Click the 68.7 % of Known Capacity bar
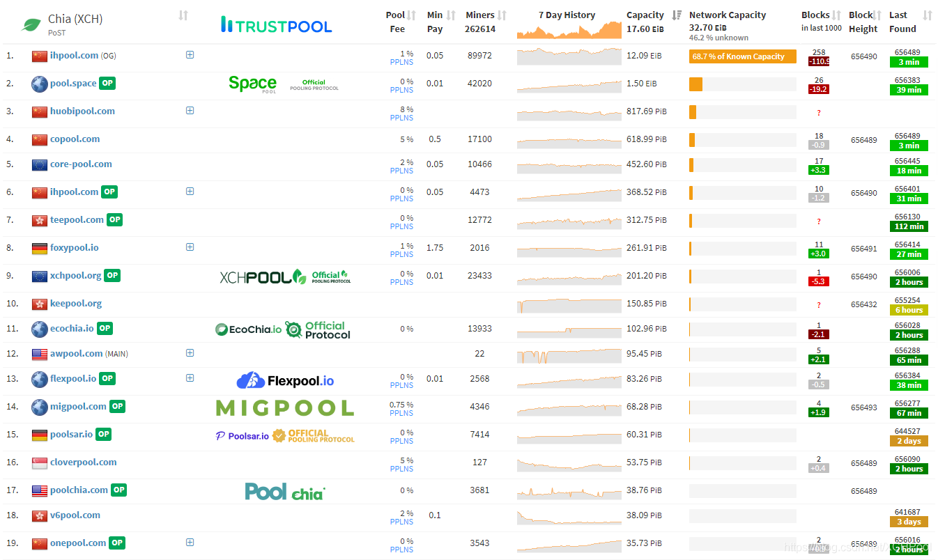938x560 pixels. (x=743, y=56)
